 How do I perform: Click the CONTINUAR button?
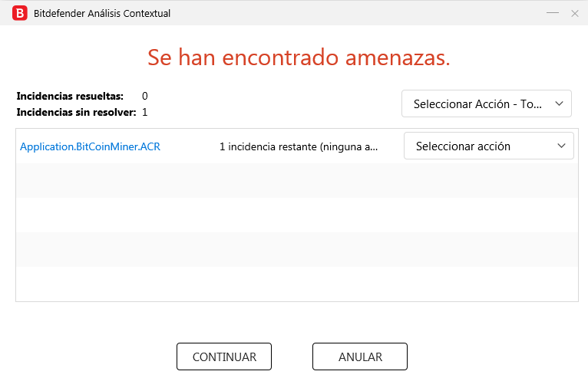tap(224, 356)
